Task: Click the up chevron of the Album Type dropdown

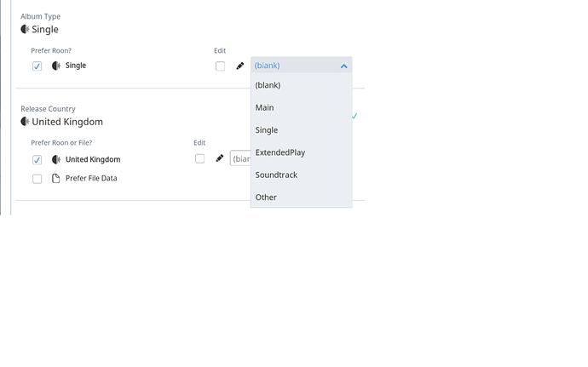Action: 344,66
